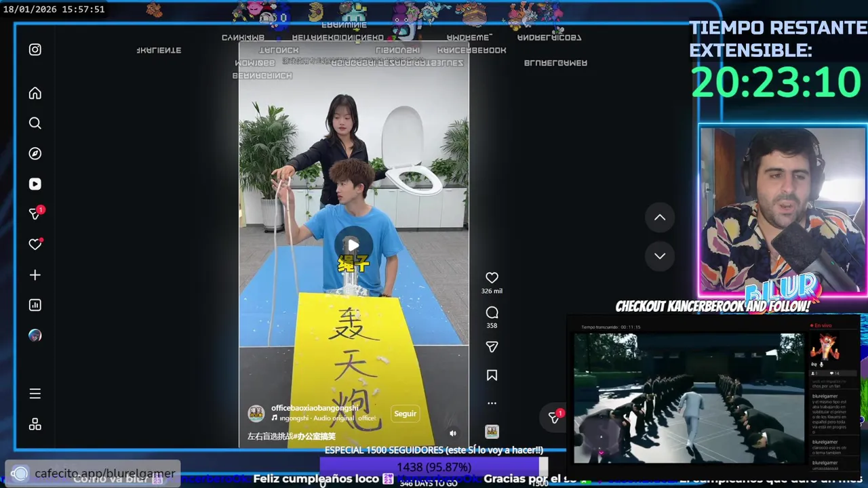Open the 'Also from Meta' apps icon
This screenshot has height=488, width=868.
tap(35, 424)
